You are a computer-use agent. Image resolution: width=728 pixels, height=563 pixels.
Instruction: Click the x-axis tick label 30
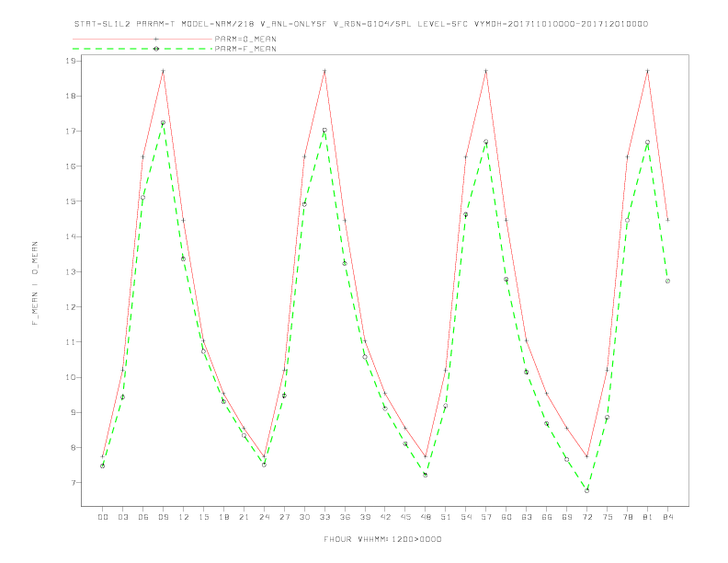304,517
